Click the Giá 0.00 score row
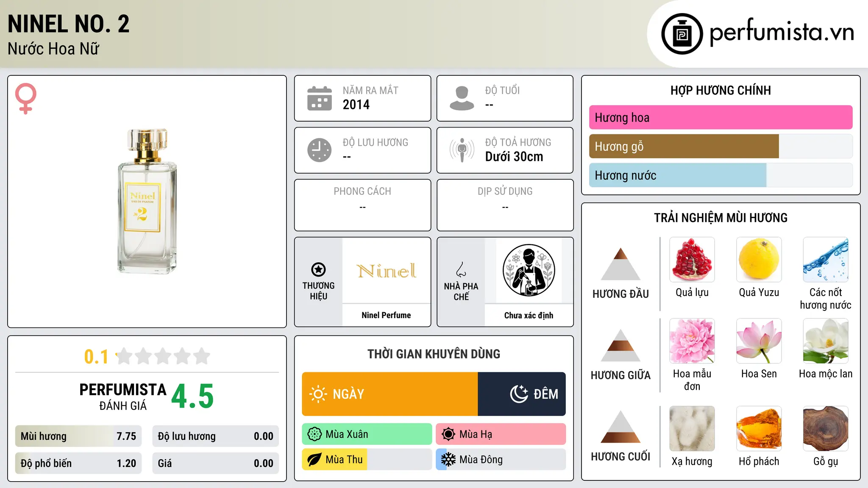This screenshot has height=488, width=868. pos(216,463)
